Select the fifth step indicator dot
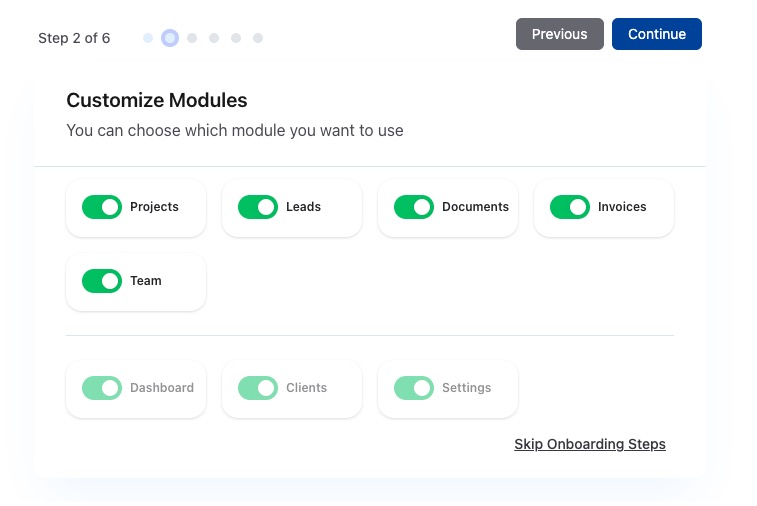This screenshot has width=757, height=506. [236, 38]
